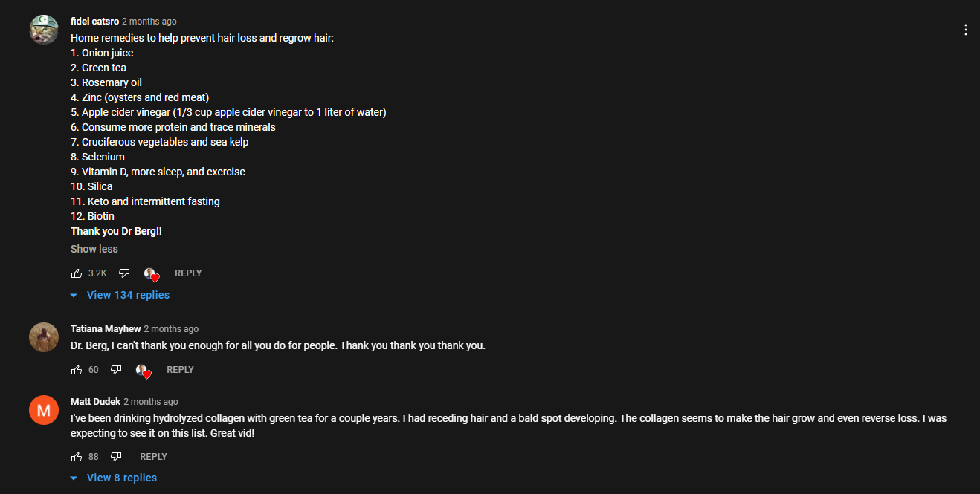Screen dimensions: 980x494
Task: Dislike fidel catsro's comment
Action: tap(124, 273)
